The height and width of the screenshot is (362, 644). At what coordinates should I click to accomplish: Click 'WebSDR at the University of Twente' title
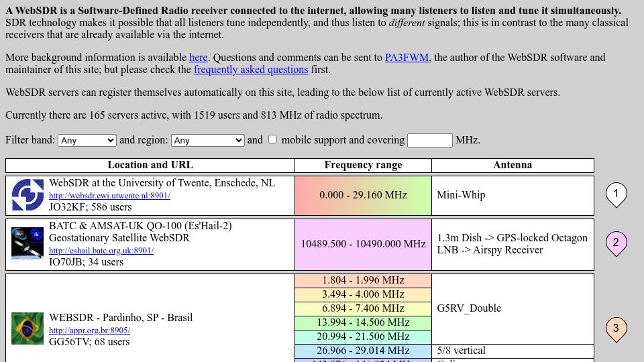(162, 183)
